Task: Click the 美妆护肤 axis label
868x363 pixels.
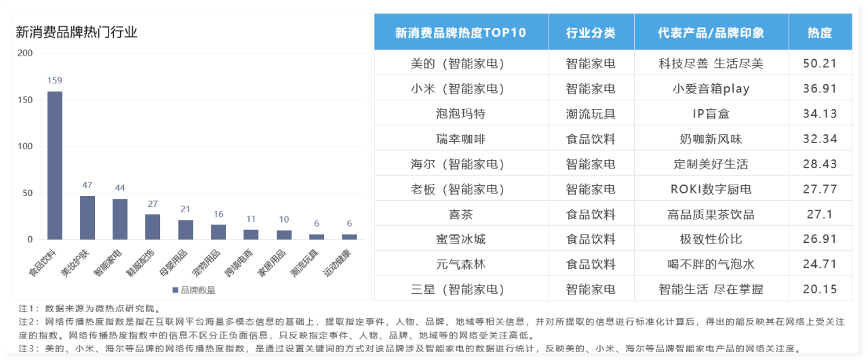Action: pos(76,263)
